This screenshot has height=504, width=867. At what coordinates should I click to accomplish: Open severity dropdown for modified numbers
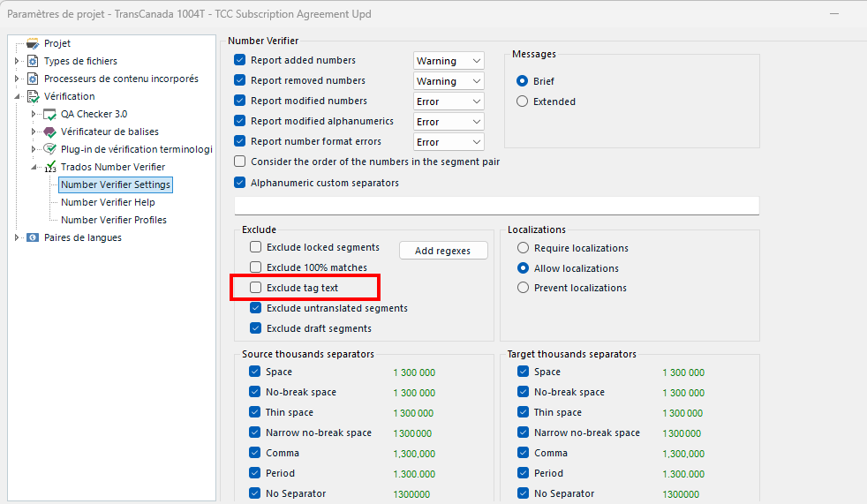449,102
